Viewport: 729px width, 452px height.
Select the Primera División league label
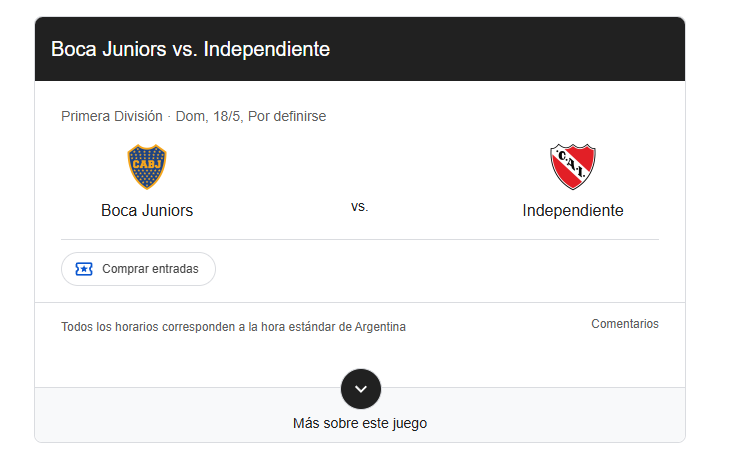tap(112, 116)
